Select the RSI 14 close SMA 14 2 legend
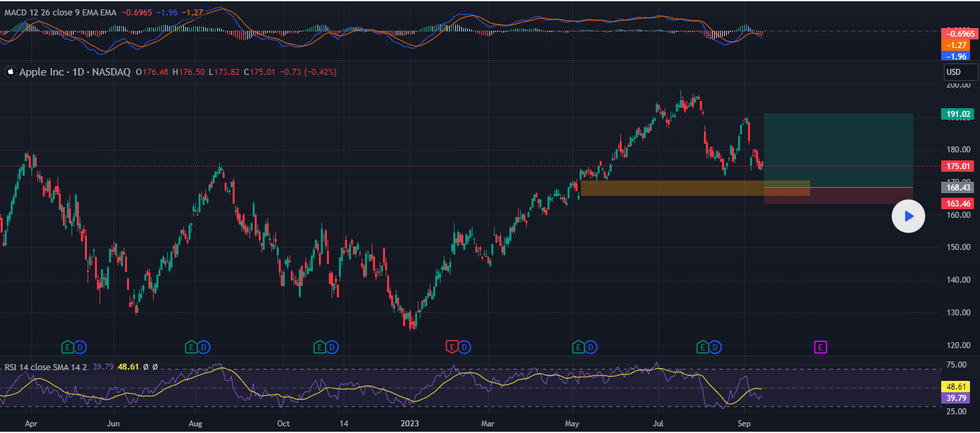 pos(46,366)
